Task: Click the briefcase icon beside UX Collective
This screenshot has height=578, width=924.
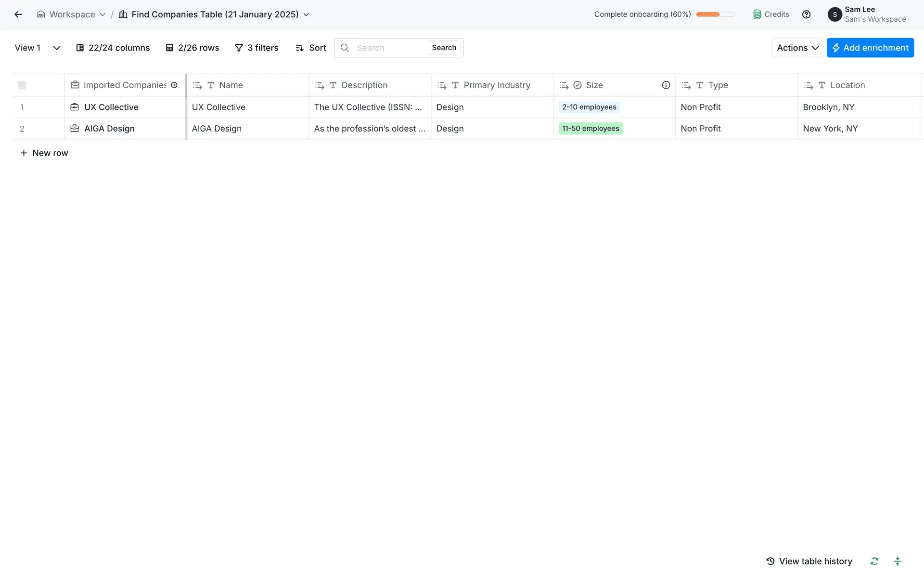Action: coord(75,107)
